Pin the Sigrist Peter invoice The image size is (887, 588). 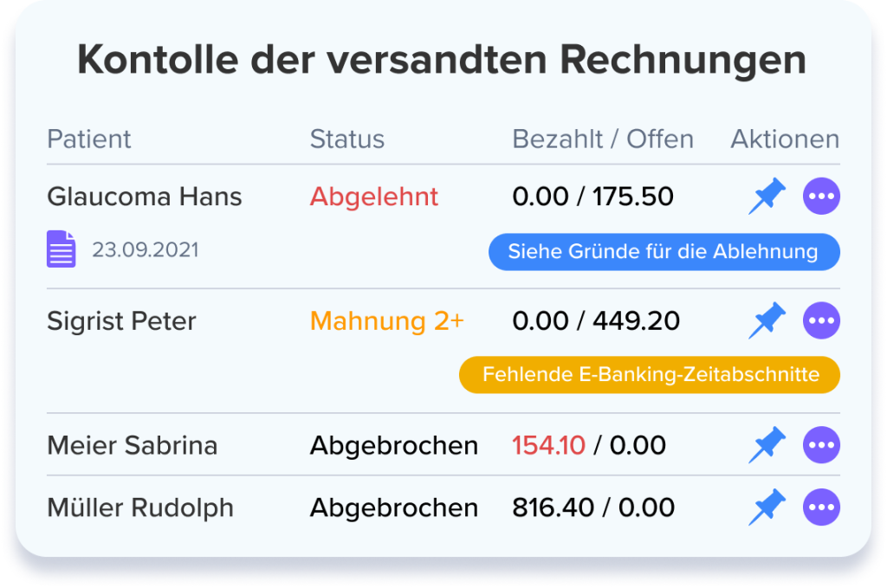point(767,321)
